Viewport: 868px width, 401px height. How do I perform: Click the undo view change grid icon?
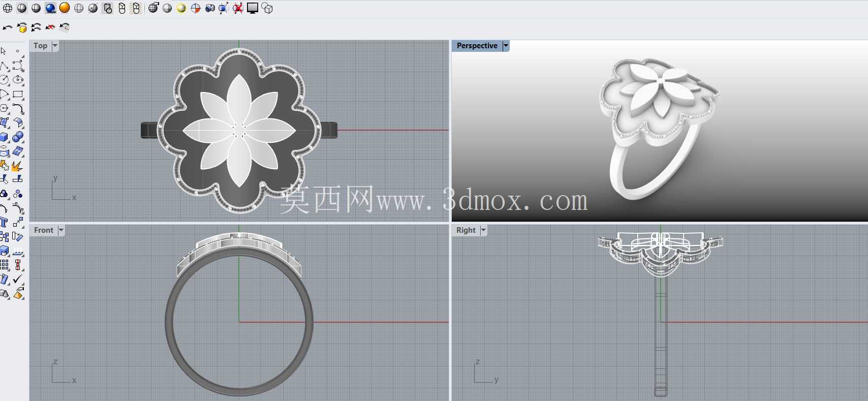pyautogui.click(x=65, y=27)
